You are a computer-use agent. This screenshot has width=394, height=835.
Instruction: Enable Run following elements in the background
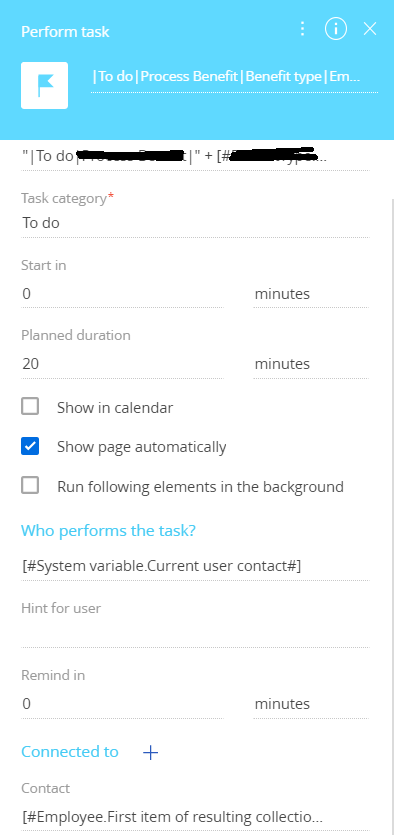[x=30, y=485]
